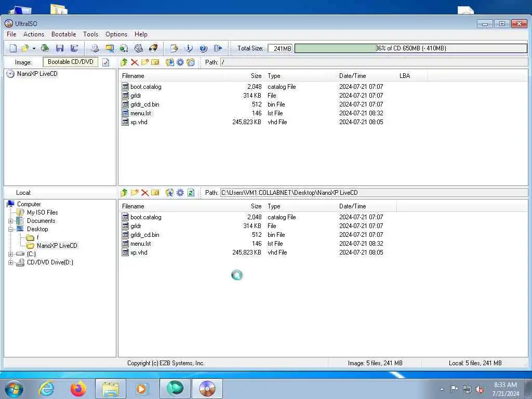Click the add files icon in the Image toolbar
The height and width of the screenshot is (399, 532).
(170, 62)
